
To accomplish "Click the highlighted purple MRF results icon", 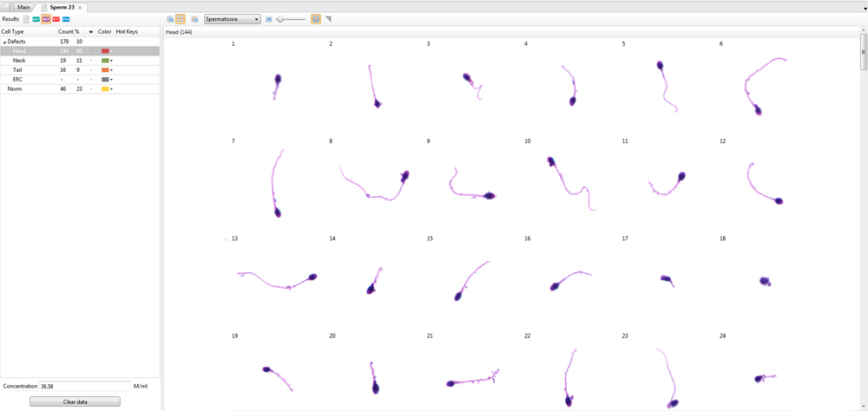I will point(46,19).
